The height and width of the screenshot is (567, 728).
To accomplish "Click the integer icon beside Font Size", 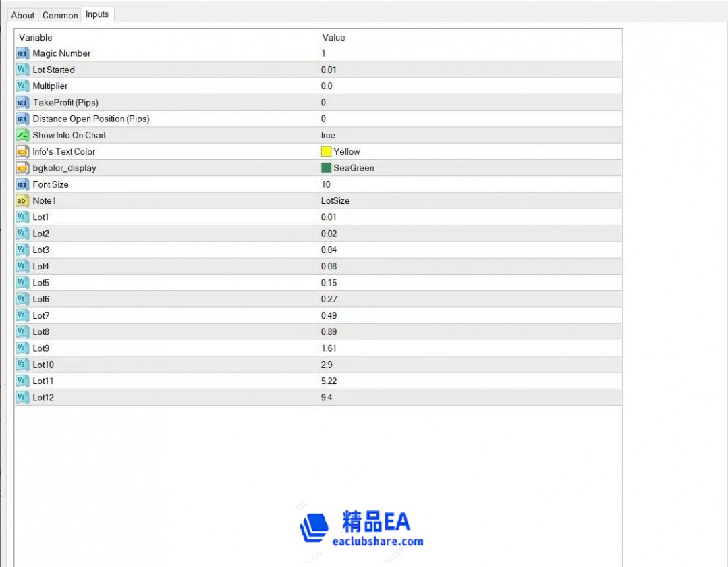I will pyautogui.click(x=22, y=184).
